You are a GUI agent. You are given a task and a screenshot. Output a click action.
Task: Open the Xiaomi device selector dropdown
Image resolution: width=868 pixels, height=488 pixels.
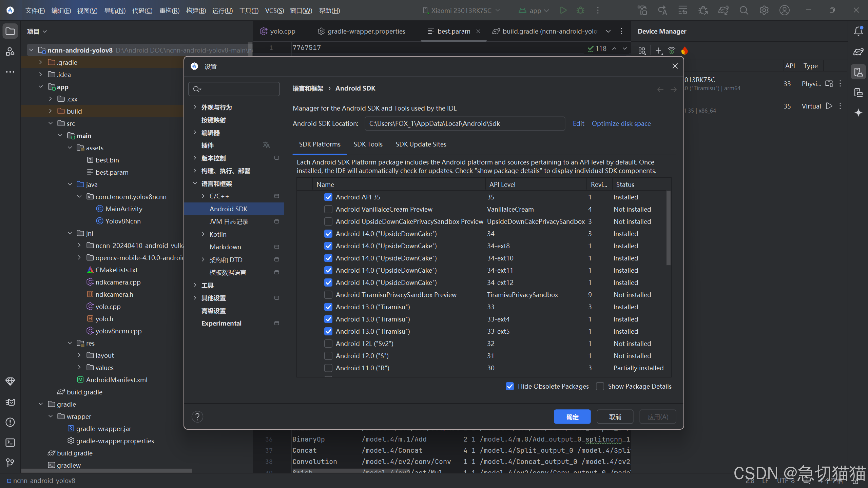(461, 11)
